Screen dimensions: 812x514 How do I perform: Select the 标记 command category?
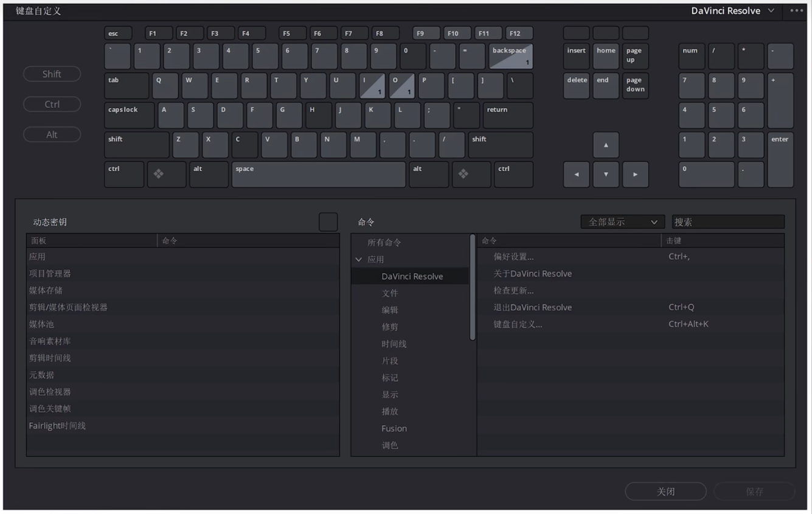(x=390, y=378)
